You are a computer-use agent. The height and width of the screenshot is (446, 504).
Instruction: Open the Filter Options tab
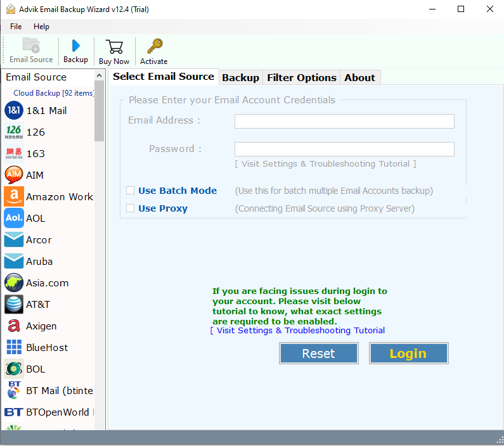302,78
